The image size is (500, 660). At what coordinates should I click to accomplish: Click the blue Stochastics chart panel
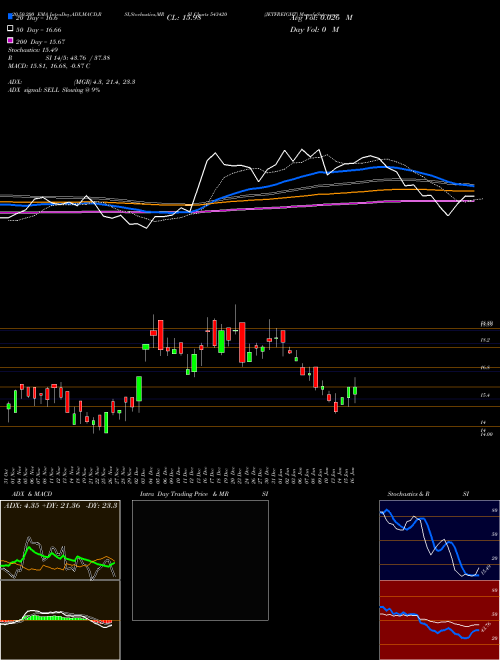coord(439,540)
